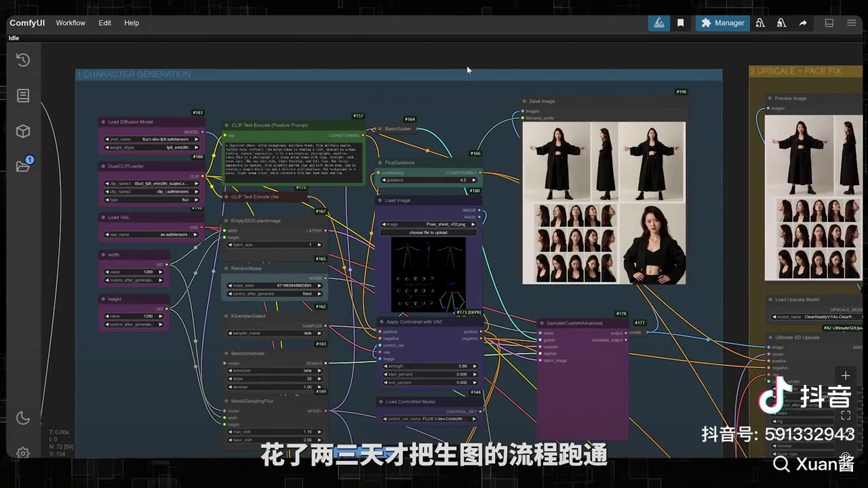Click the max_shift 1.15 field

click(x=276, y=432)
